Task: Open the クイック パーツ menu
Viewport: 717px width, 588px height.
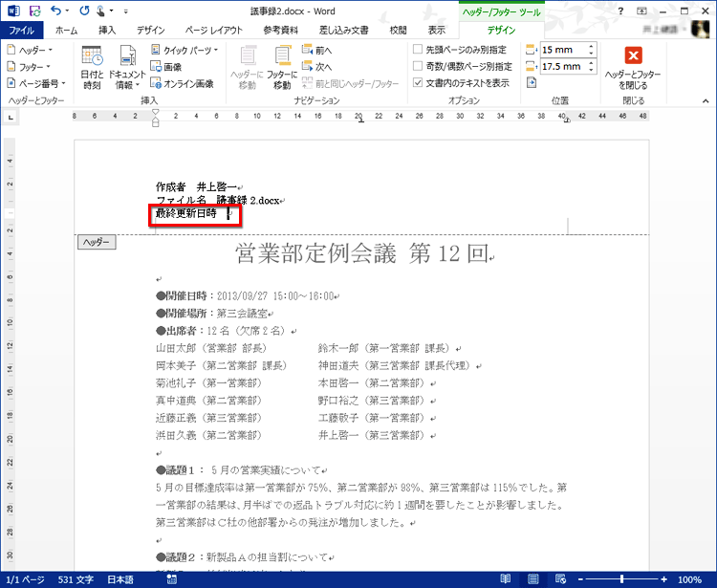Action: coord(185,50)
